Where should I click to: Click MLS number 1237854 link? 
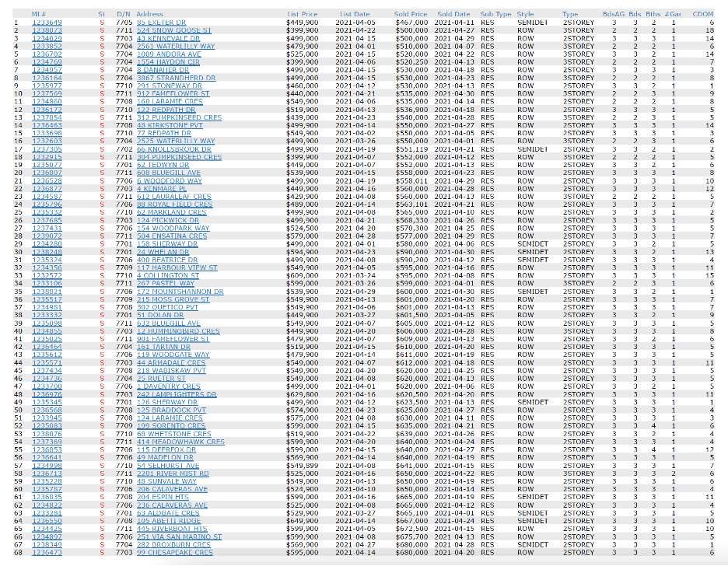click(47, 117)
